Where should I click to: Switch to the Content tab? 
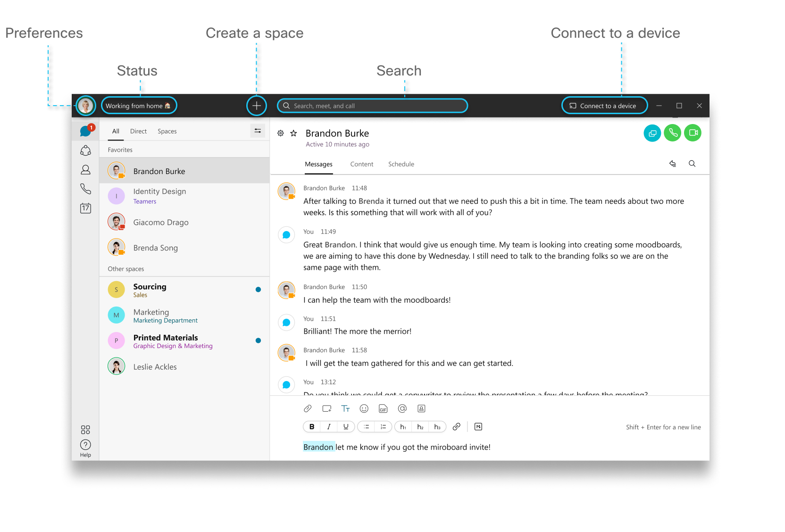tap(361, 164)
